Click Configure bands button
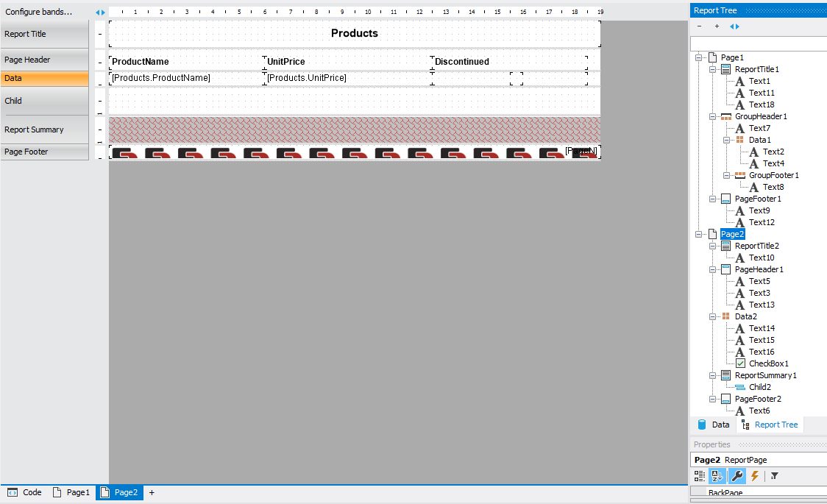The height and width of the screenshot is (504, 827). click(39, 12)
